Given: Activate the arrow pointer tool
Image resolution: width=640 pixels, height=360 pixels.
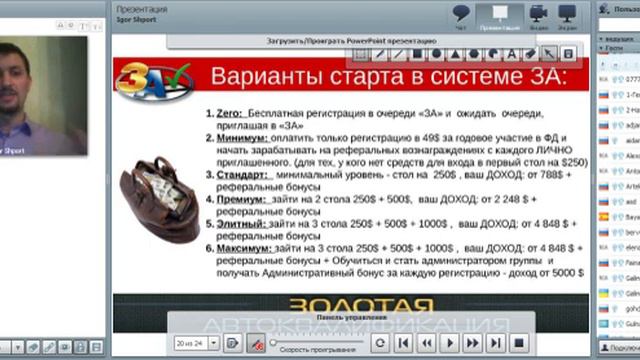Looking at the screenshot, I should [x=549, y=54].
